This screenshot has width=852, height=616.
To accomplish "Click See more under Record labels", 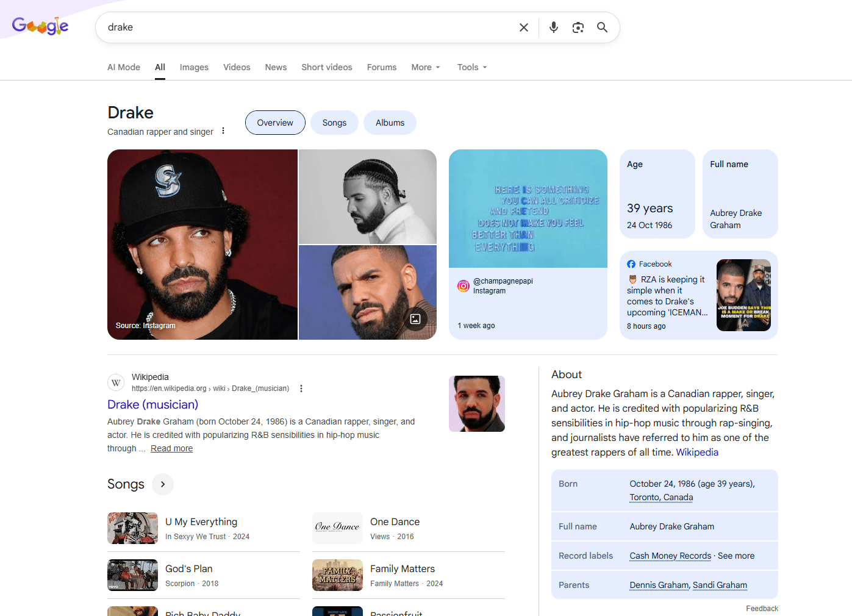I will (x=736, y=556).
